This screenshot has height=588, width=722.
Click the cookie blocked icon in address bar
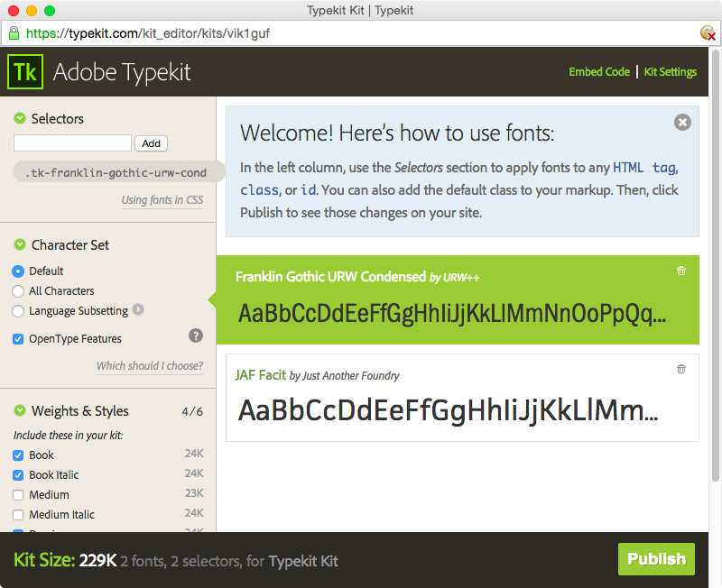coord(708,33)
